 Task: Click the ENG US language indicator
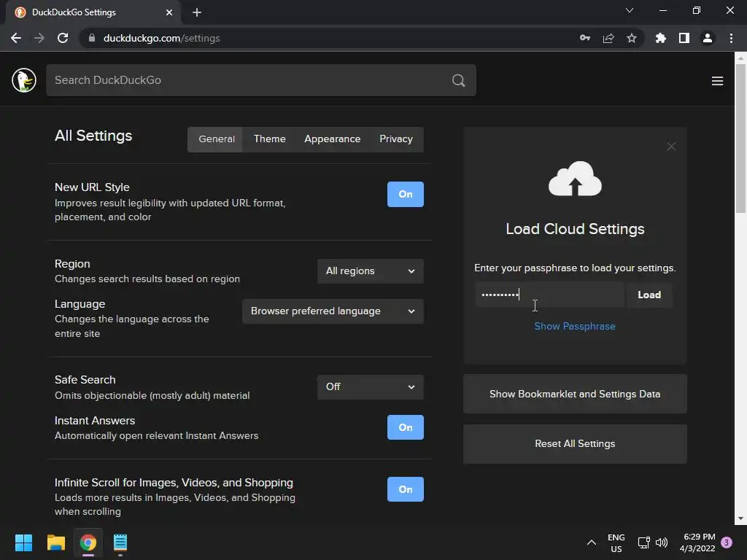pyautogui.click(x=616, y=542)
